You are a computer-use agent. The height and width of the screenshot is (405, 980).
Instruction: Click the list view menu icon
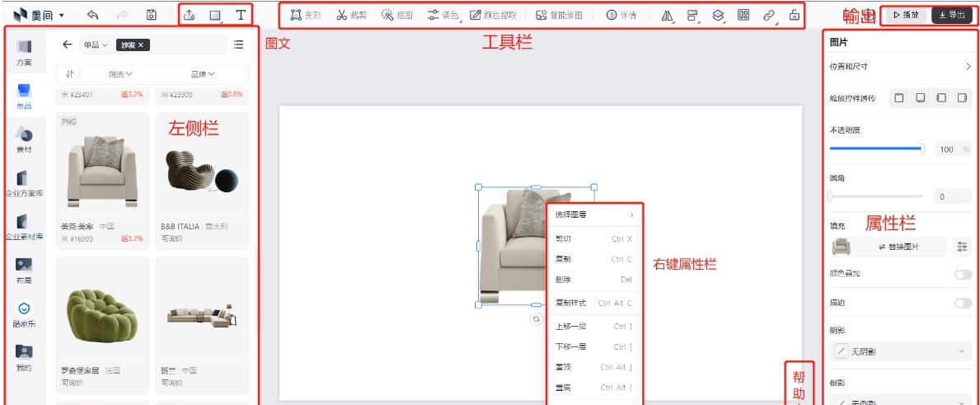coord(238,45)
